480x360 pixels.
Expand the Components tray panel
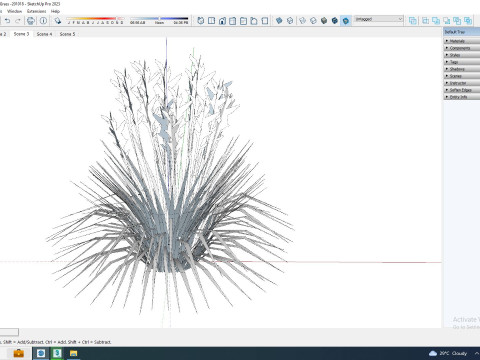462,48
